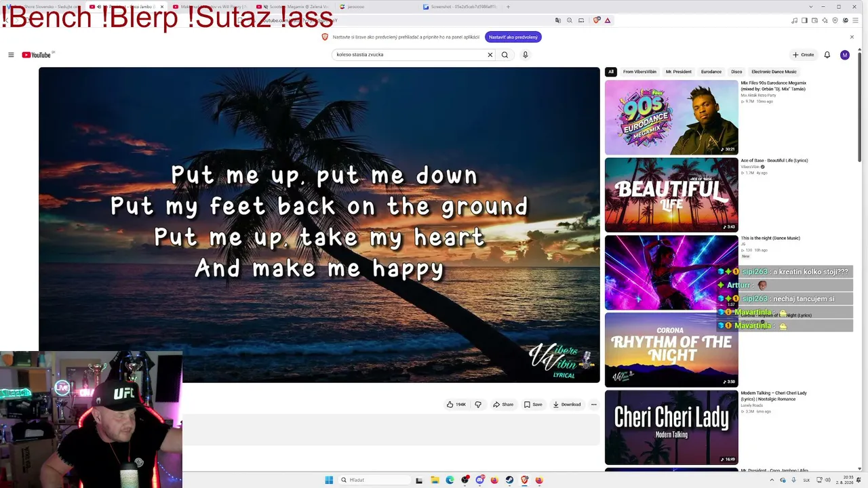Open the YouTube guide hamburger menu
868x488 pixels.
pos(11,55)
